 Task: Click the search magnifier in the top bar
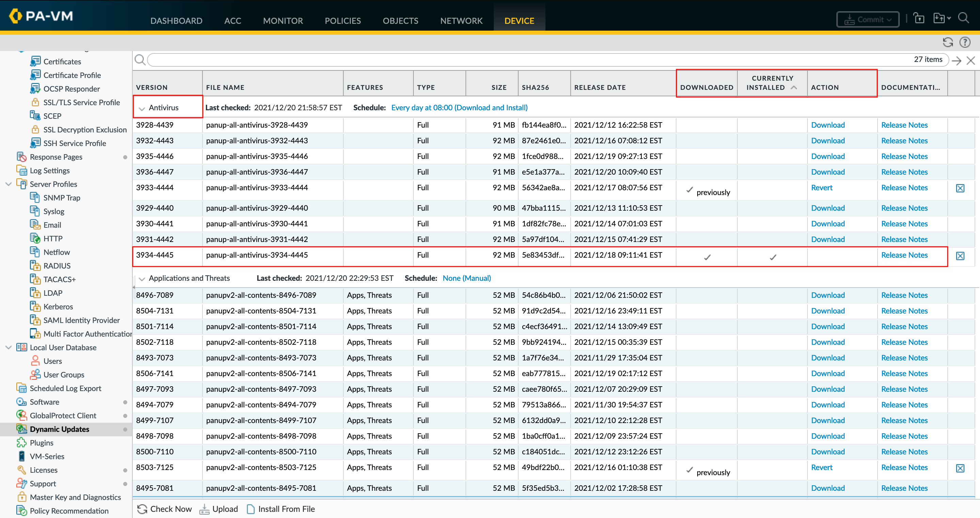click(x=963, y=18)
